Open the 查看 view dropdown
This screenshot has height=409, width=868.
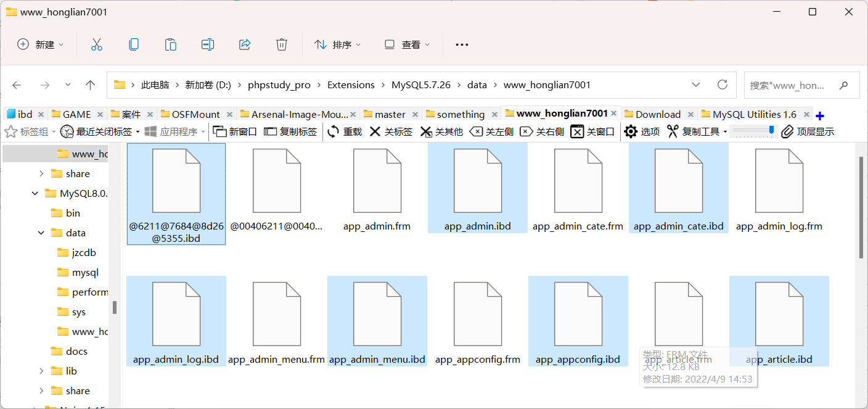point(406,44)
